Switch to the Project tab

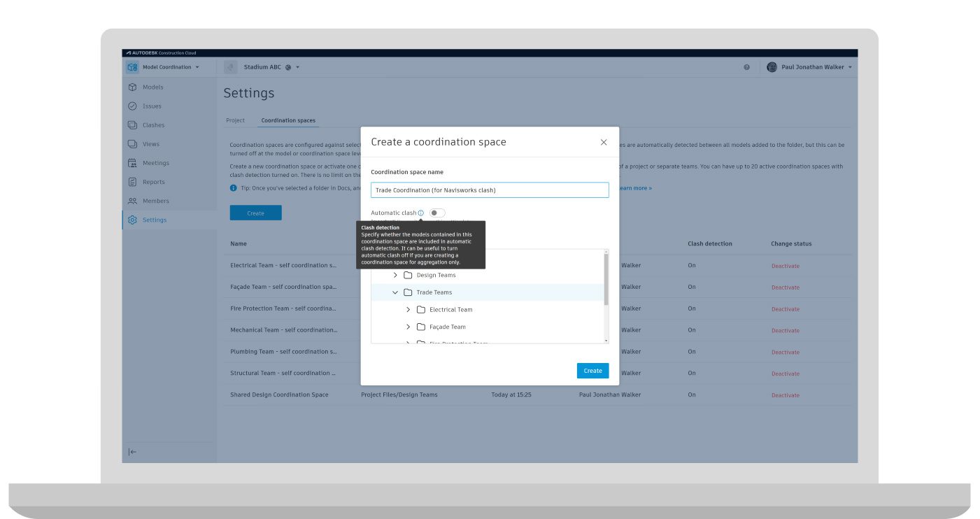(x=236, y=120)
